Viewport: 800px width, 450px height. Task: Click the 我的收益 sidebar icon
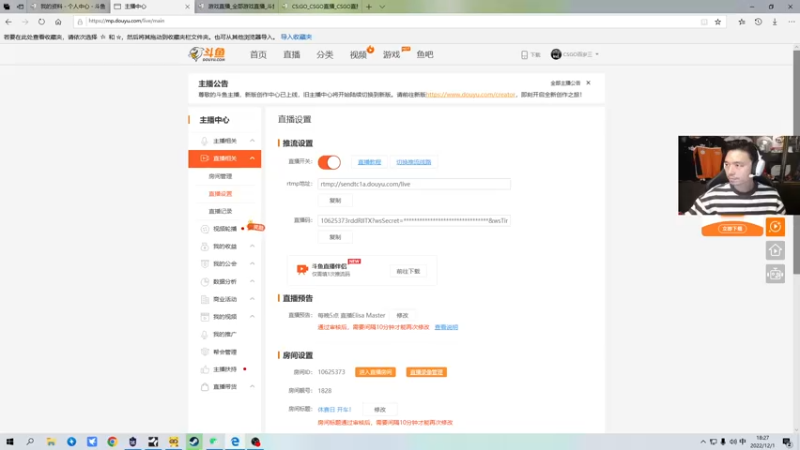tap(205, 246)
